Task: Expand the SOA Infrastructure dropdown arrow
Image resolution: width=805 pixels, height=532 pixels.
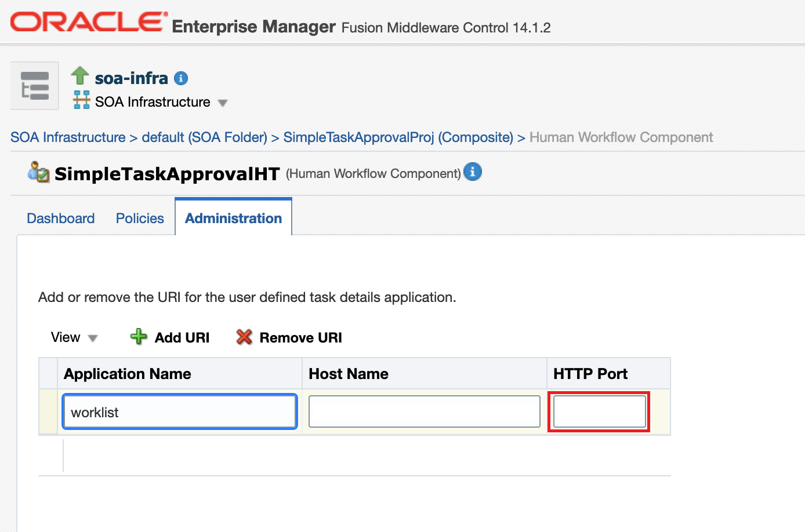Action: (222, 103)
